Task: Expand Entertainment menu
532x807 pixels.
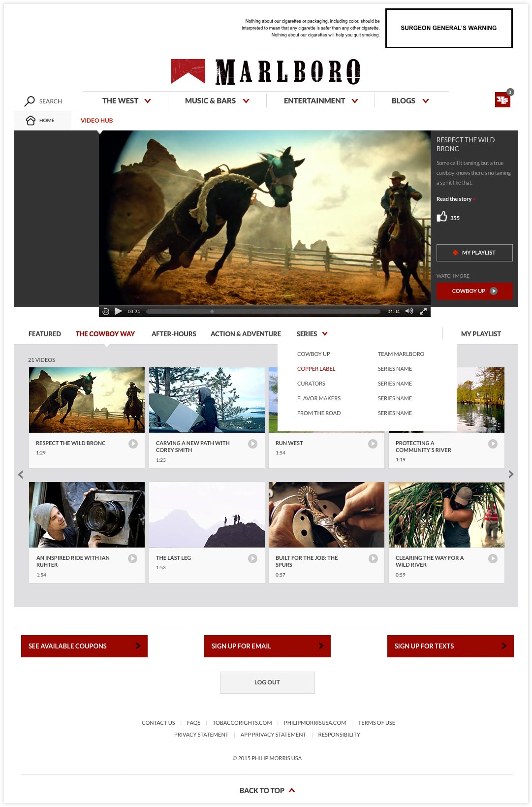Action: click(x=321, y=101)
